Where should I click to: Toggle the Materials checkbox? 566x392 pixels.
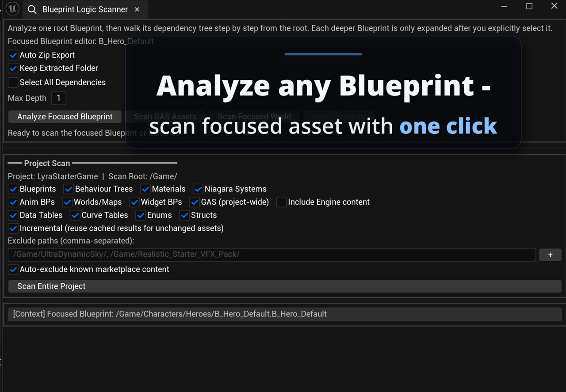coord(145,189)
